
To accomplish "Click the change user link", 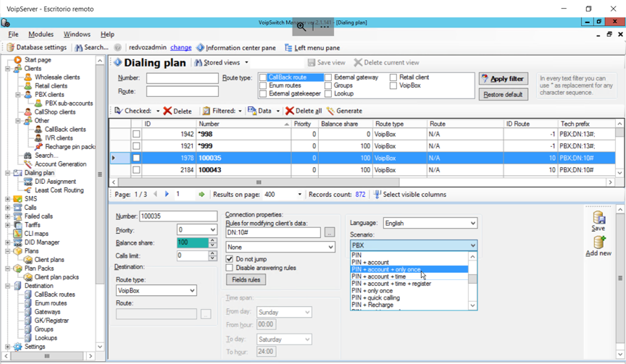I will (x=181, y=48).
